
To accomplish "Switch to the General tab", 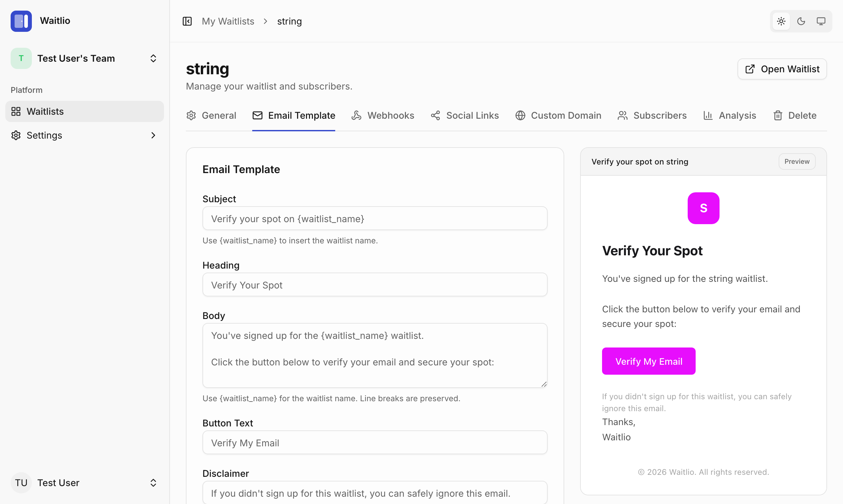I will [x=211, y=115].
